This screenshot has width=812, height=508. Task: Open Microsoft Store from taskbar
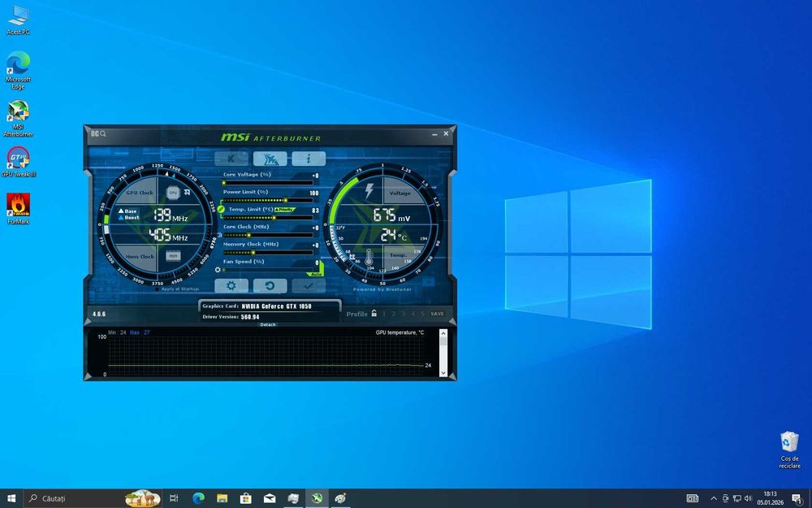[x=246, y=498]
